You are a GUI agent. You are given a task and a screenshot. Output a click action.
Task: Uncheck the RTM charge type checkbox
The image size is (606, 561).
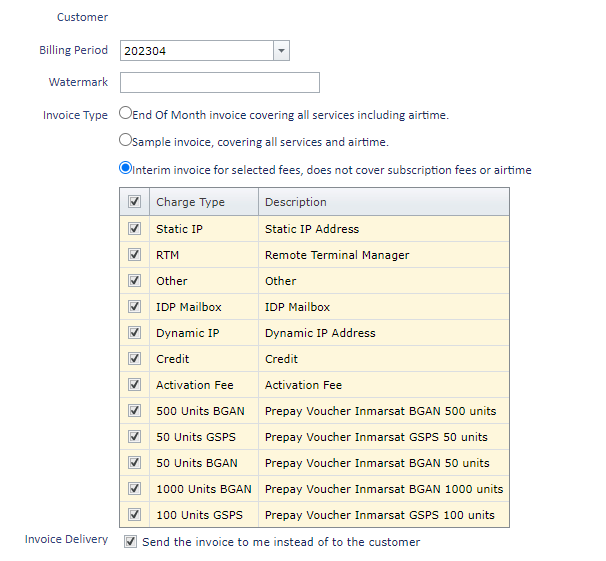click(134, 255)
